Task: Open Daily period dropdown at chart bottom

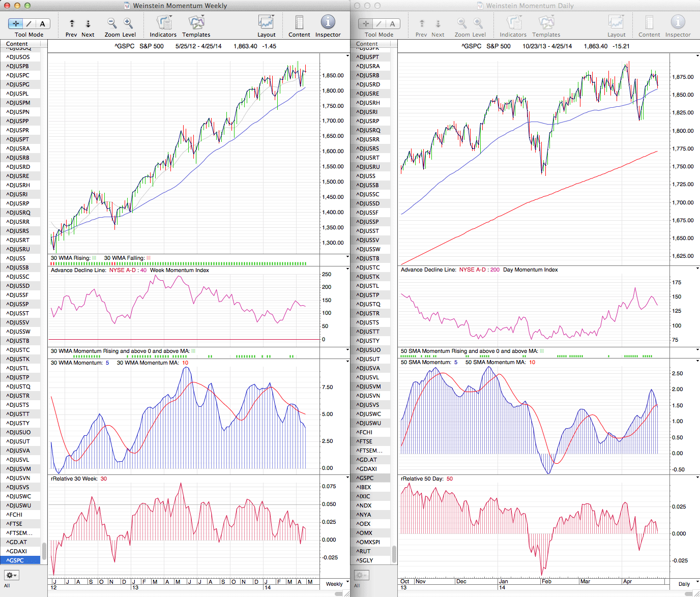Action: [x=687, y=583]
